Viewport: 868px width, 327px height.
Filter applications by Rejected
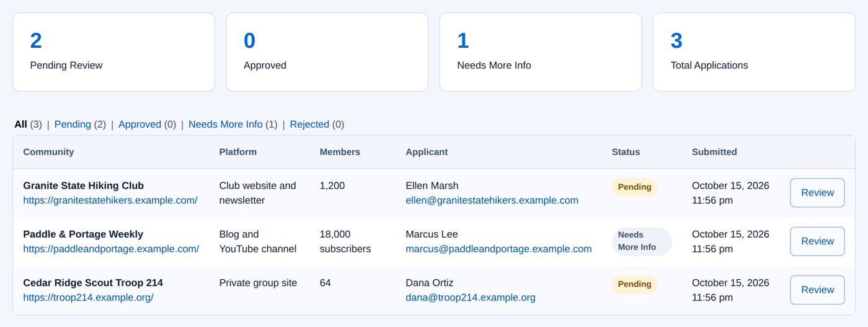tap(309, 124)
